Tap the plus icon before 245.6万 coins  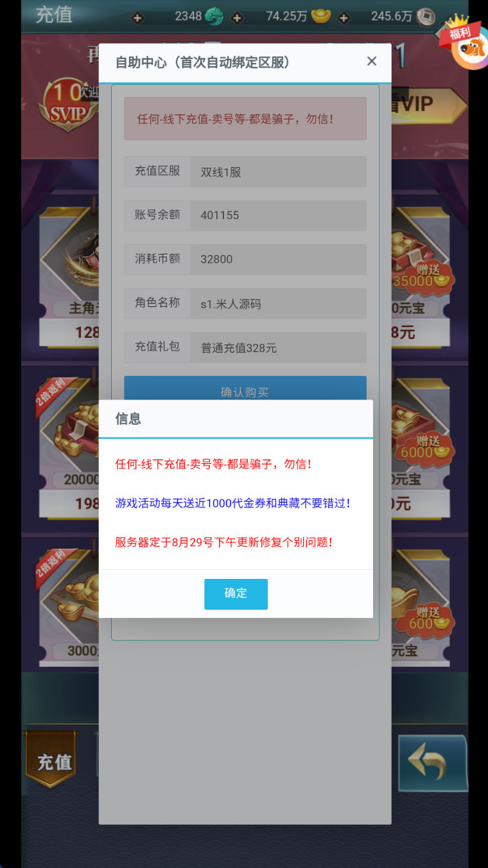pos(344,18)
